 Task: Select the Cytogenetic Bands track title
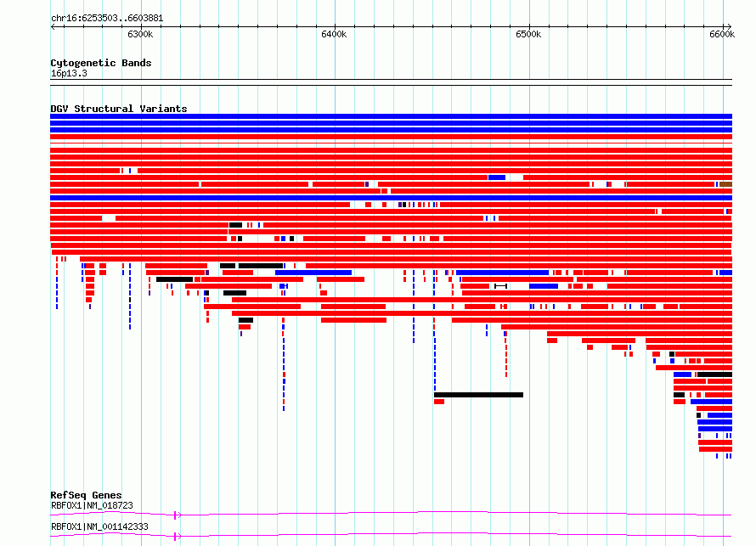101,63
